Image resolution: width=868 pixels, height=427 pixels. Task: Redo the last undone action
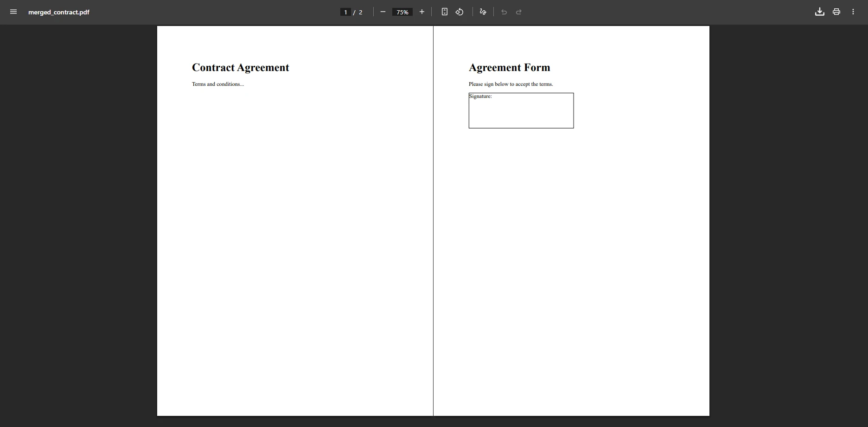click(x=519, y=12)
